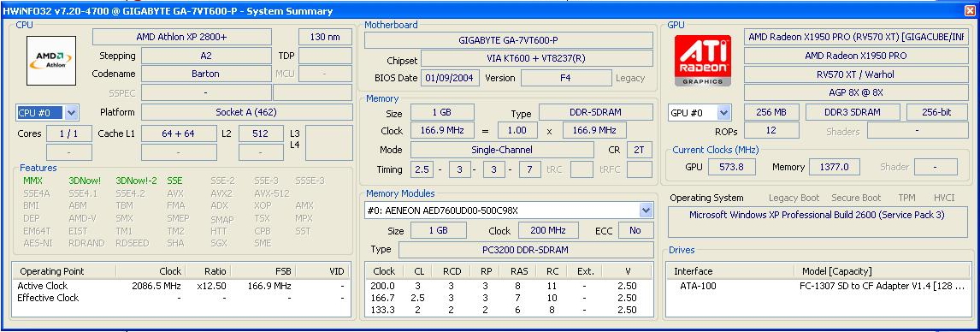Screen dimensions: 980x332
Task: Click the GPU memory clock 1377.0 value
Action: click(835, 167)
